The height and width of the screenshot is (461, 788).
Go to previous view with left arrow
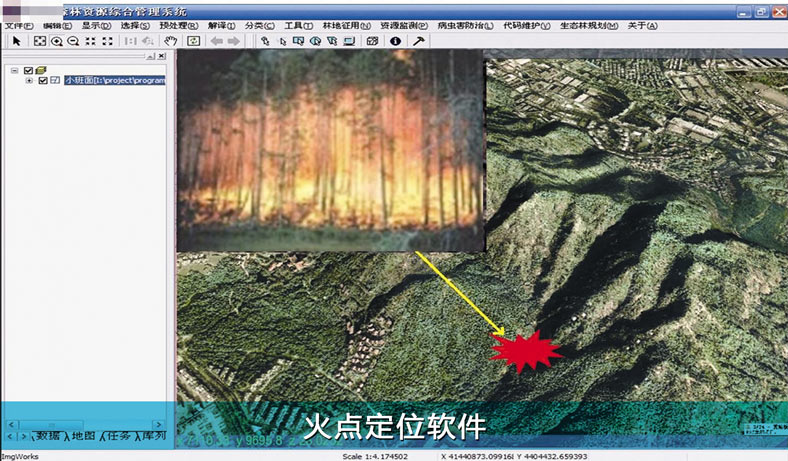[216, 41]
